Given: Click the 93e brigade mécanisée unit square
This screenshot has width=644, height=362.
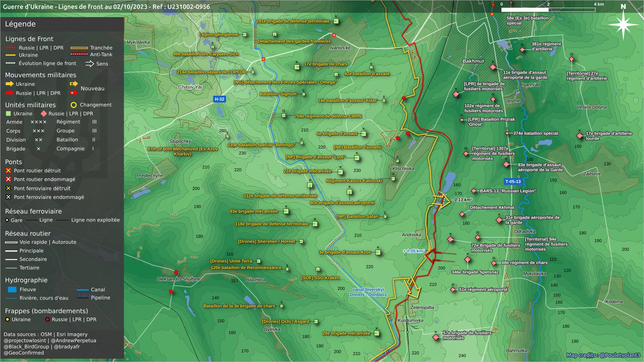Looking at the screenshot, I should pos(286,211).
